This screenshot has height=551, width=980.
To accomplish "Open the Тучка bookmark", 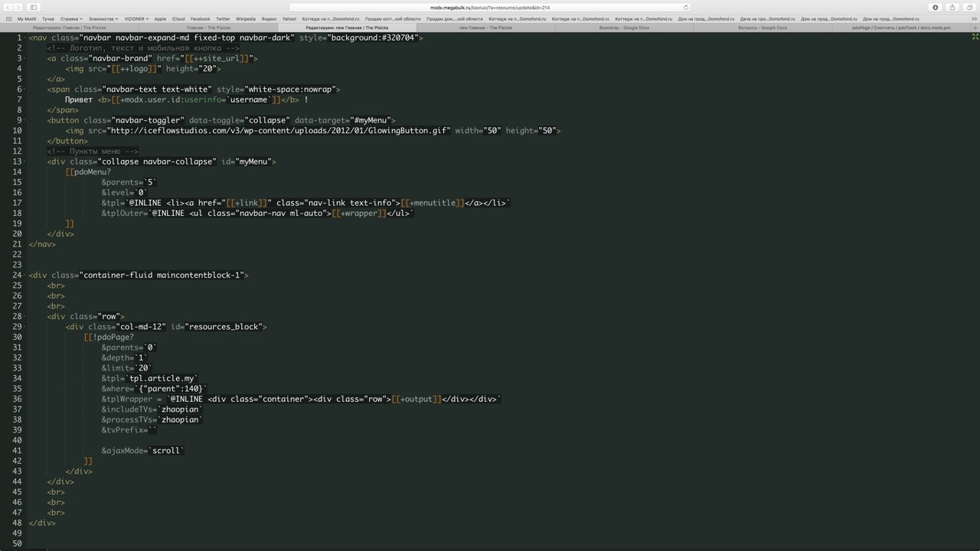I will (x=48, y=18).
